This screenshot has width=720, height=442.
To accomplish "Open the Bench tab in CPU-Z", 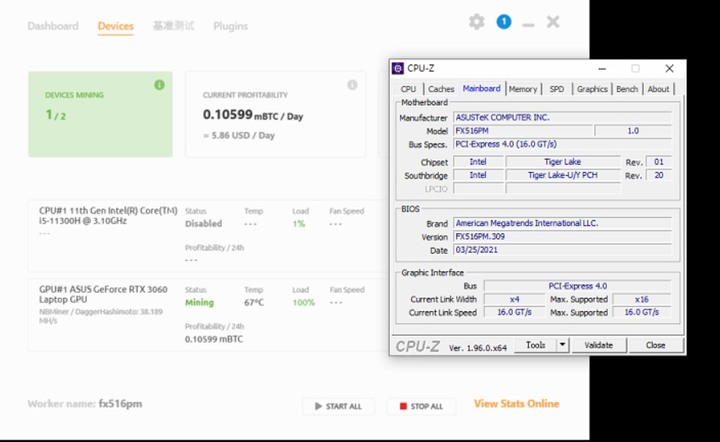I will [x=627, y=89].
